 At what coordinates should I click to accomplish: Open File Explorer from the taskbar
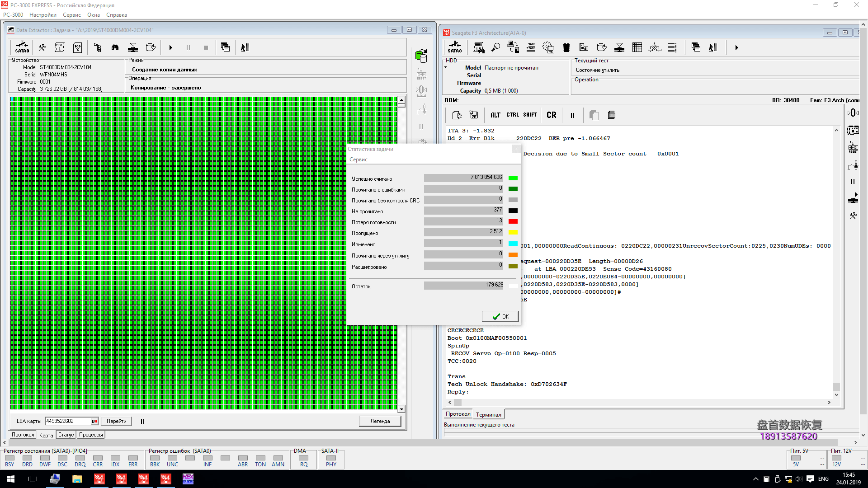pyautogui.click(x=77, y=479)
